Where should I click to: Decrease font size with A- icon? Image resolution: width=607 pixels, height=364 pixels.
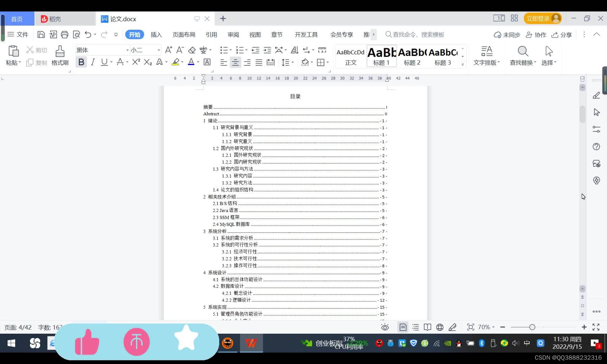click(x=180, y=50)
